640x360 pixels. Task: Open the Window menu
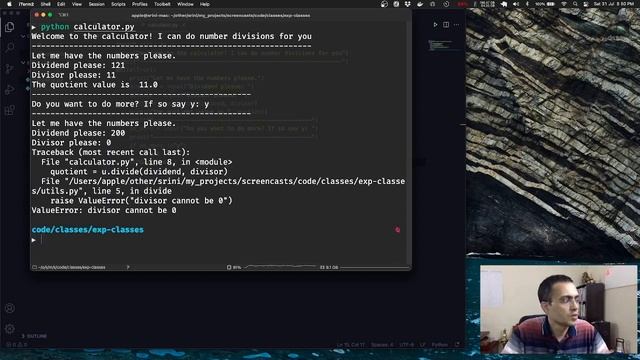(185, 4)
